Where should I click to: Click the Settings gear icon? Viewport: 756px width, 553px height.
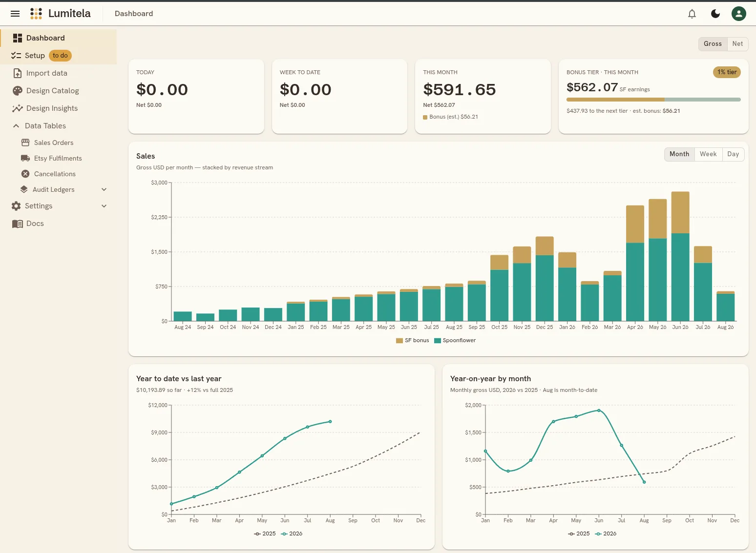16,206
